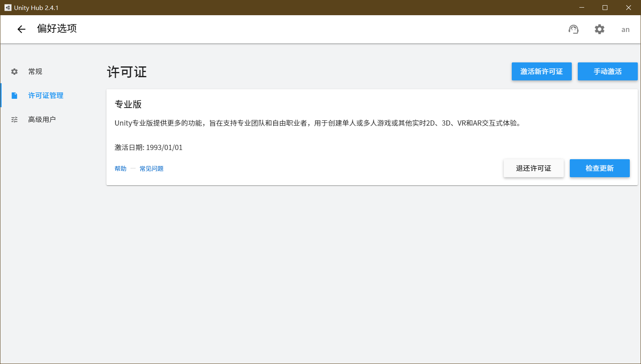Click the 激活新许可证 button
641x364 pixels.
(541, 72)
